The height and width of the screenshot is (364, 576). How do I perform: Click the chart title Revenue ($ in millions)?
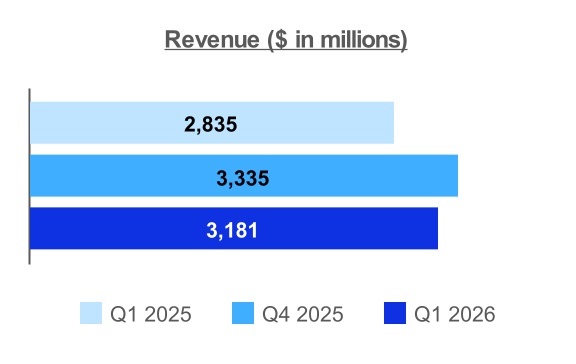[x=286, y=40]
